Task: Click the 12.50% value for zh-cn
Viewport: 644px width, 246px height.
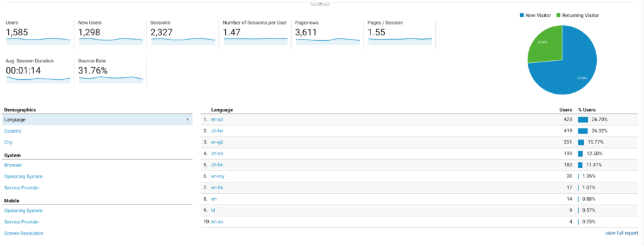Action: pyautogui.click(x=594, y=154)
